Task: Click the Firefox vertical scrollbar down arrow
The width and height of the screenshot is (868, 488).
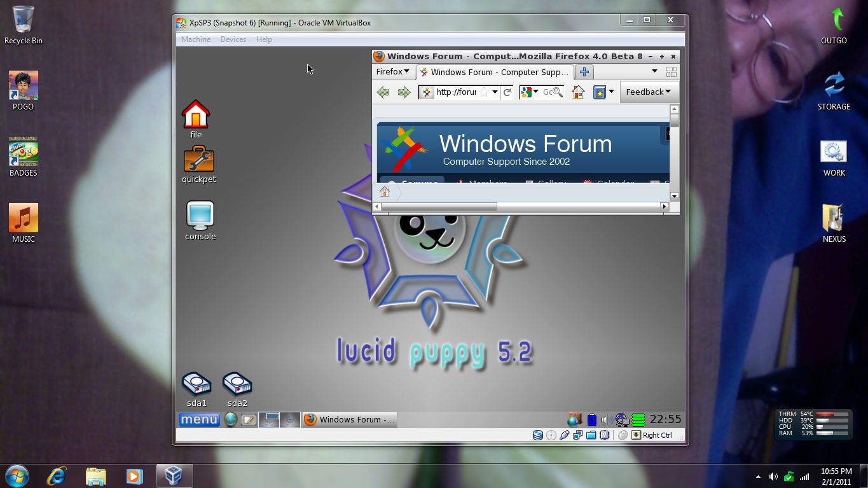Action: click(x=675, y=196)
